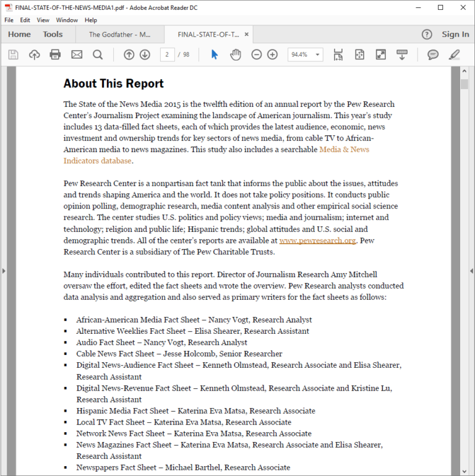Switch to The Godfather document tab
Image resolution: width=475 pixels, height=476 pixels.
click(119, 34)
